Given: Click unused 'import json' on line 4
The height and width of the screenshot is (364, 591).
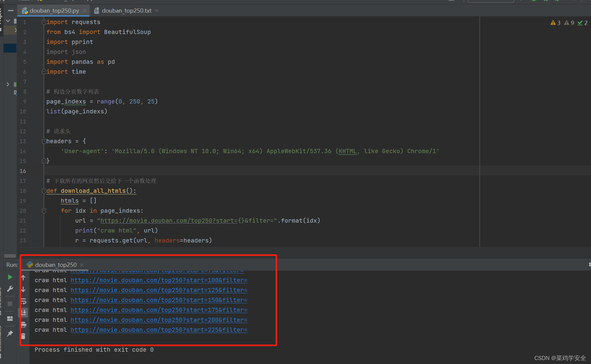Looking at the screenshot, I should (66, 52).
